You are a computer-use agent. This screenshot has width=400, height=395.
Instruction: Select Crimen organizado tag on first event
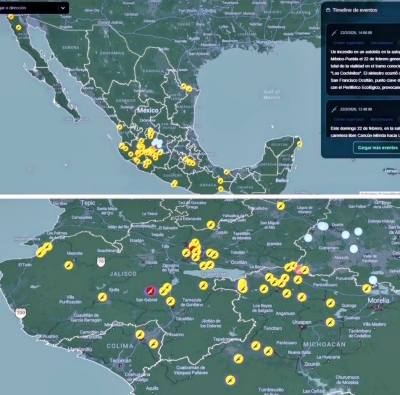pyautogui.click(x=349, y=43)
